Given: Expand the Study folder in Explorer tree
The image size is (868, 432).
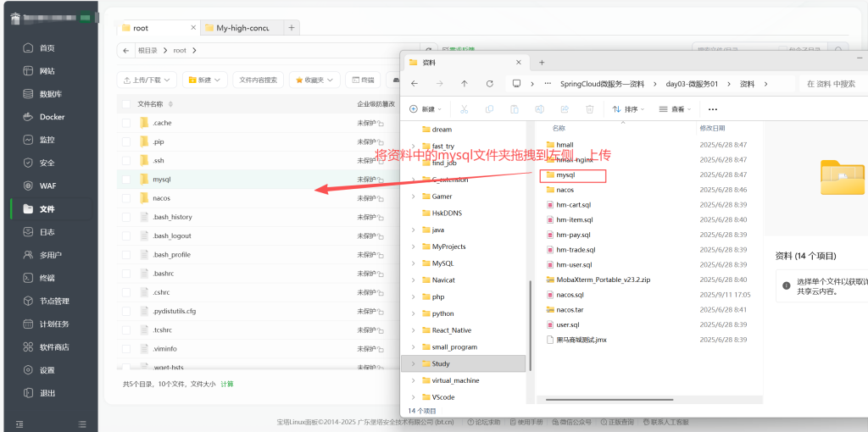Looking at the screenshot, I should [x=413, y=363].
